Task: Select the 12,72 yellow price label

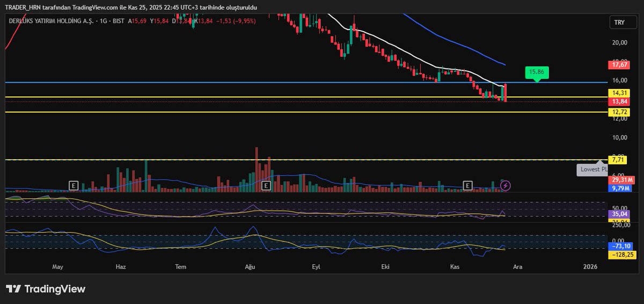Action: [x=620, y=112]
